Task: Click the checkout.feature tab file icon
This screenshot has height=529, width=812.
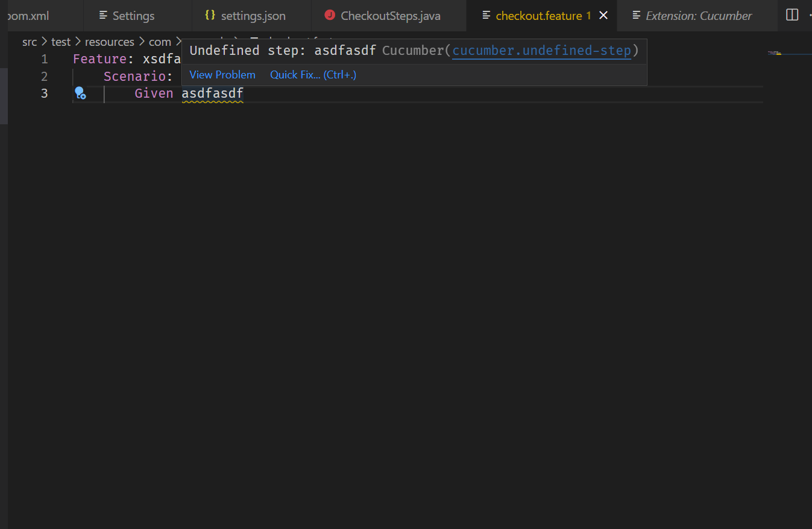Action: (x=486, y=16)
